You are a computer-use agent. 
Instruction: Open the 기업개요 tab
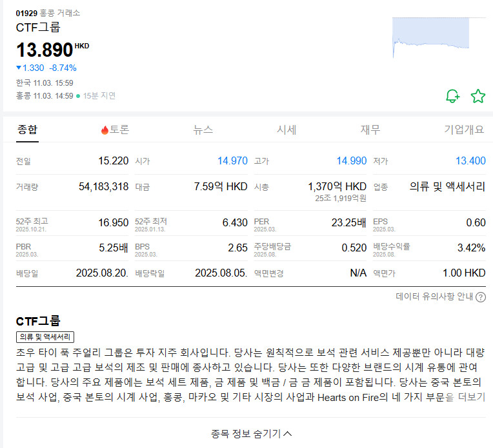coord(464,130)
